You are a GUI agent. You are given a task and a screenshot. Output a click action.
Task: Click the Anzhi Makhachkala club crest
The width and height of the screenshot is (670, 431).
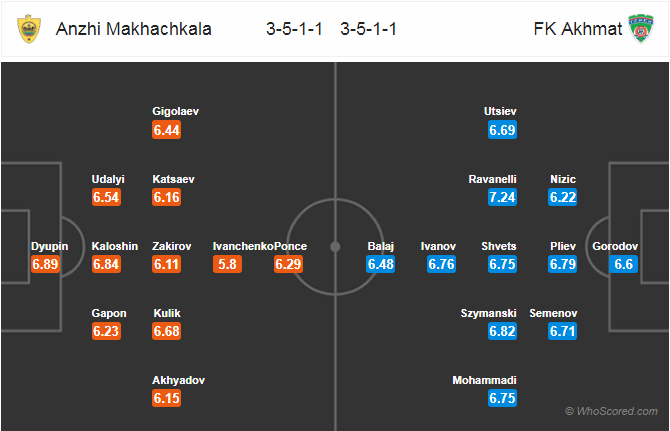pos(29,29)
